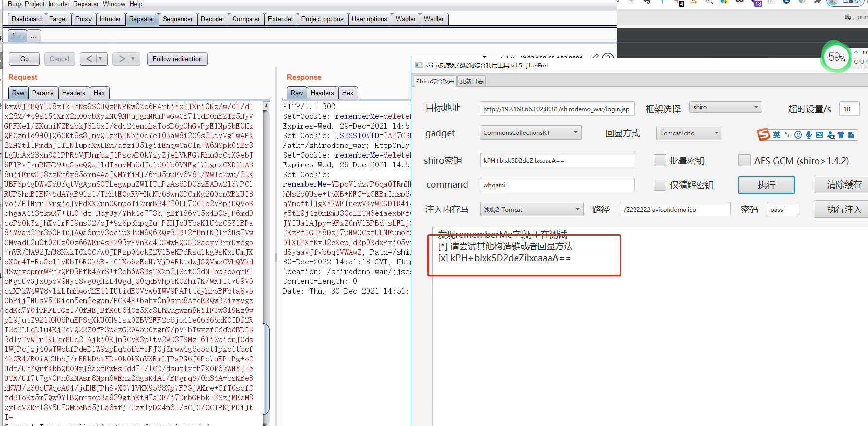Open gadget CommonsCollectionsK1 dropdown

(530, 132)
